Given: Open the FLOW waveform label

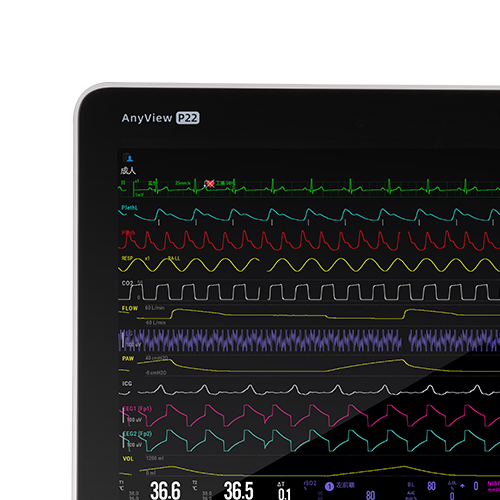Looking at the screenshot, I should coord(130,308).
